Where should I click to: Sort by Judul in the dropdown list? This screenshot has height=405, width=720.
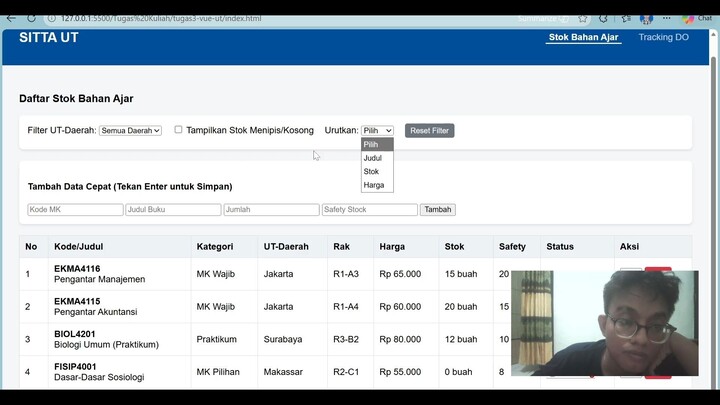point(377,158)
